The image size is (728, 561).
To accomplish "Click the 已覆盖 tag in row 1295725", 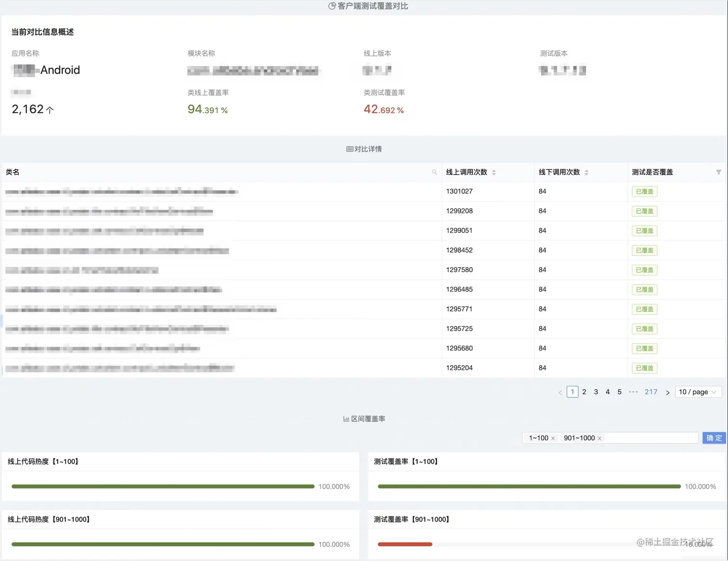I will [644, 329].
